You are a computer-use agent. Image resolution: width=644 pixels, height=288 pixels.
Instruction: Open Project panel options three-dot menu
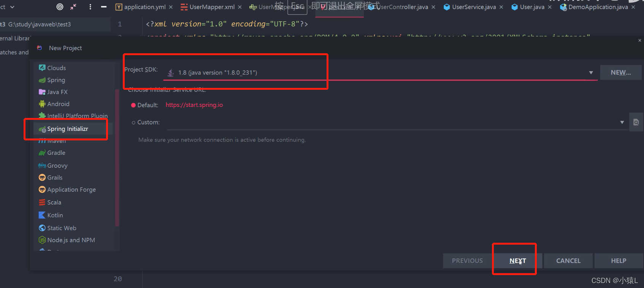click(x=90, y=6)
